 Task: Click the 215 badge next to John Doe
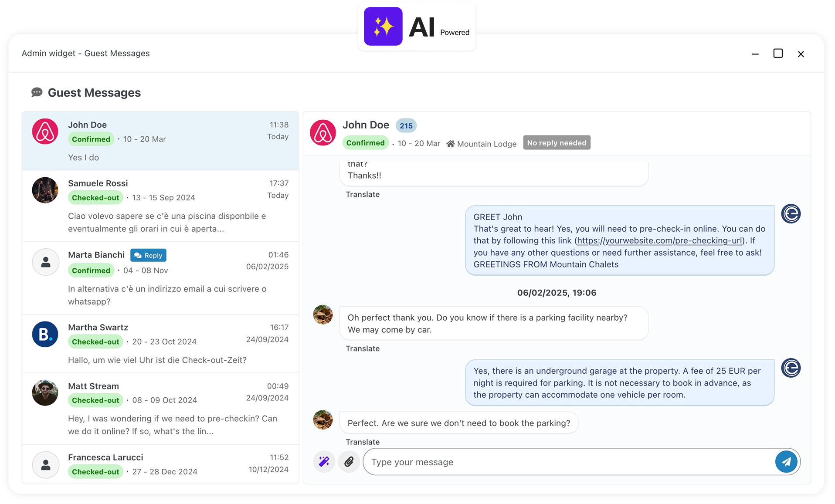[406, 126]
